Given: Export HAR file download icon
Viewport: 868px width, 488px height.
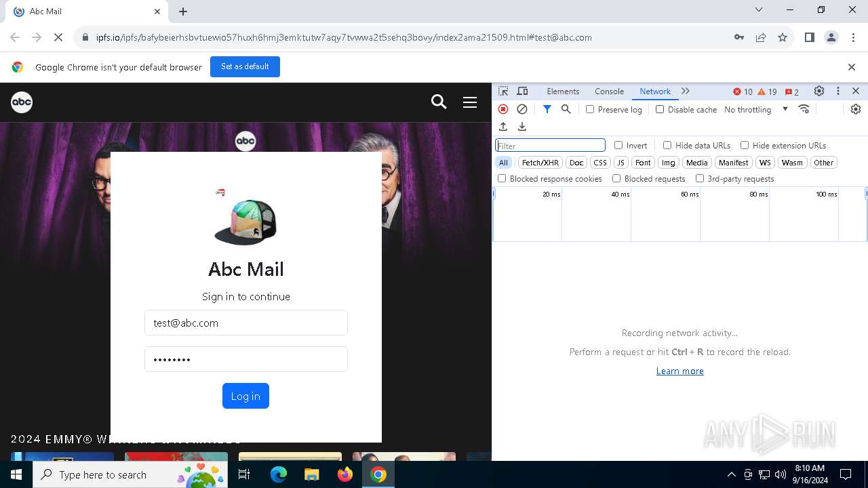Looking at the screenshot, I should click(x=522, y=127).
